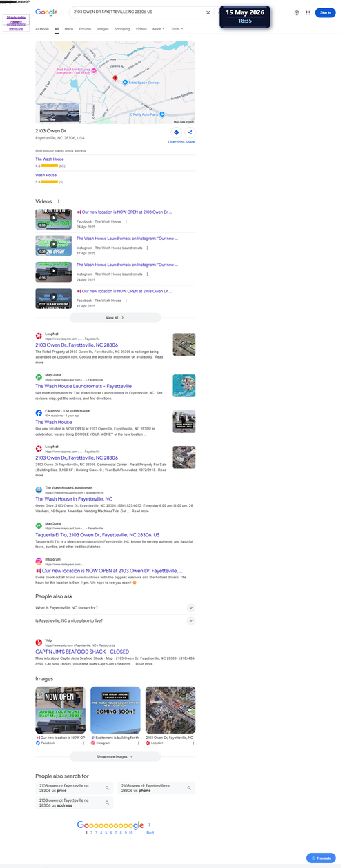Viewport: 345px width, 868px height.
Task: Clear the search box with the X icon
Action: click(x=208, y=12)
